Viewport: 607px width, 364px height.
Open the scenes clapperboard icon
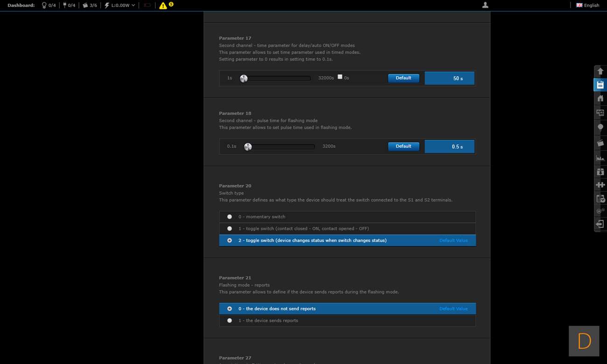click(600, 143)
